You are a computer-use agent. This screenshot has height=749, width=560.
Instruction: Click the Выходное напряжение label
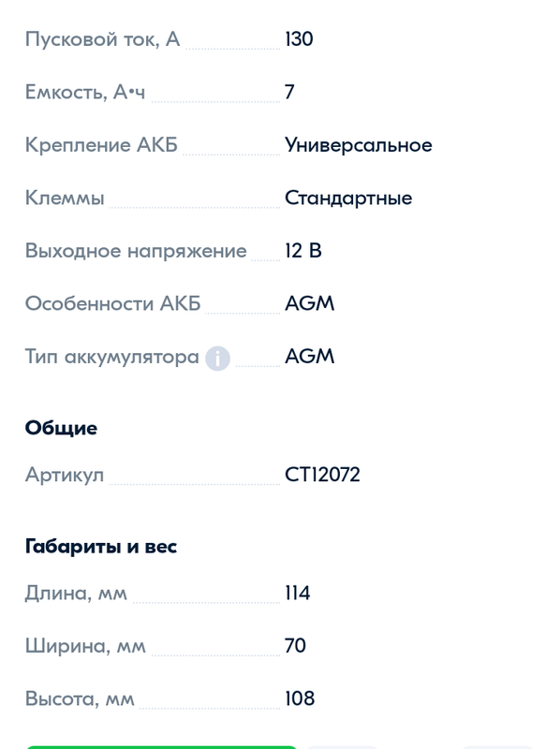136,251
